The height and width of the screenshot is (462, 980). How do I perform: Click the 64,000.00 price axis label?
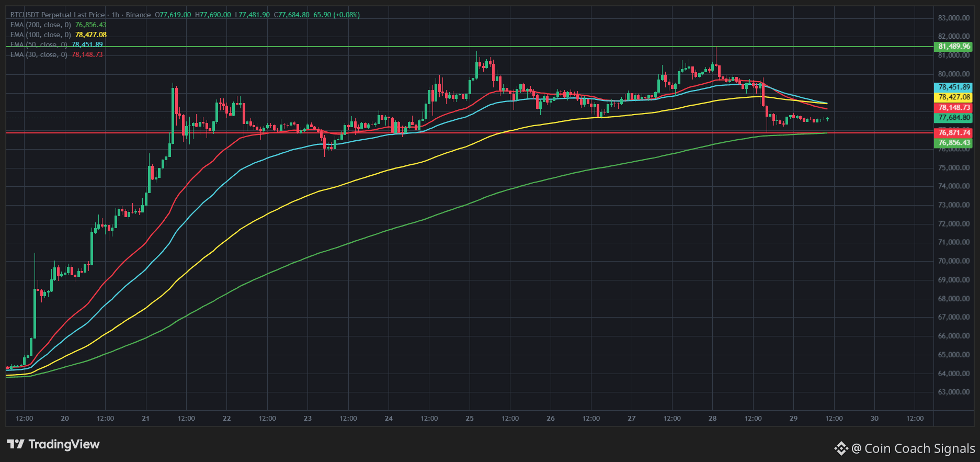click(954, 373)
